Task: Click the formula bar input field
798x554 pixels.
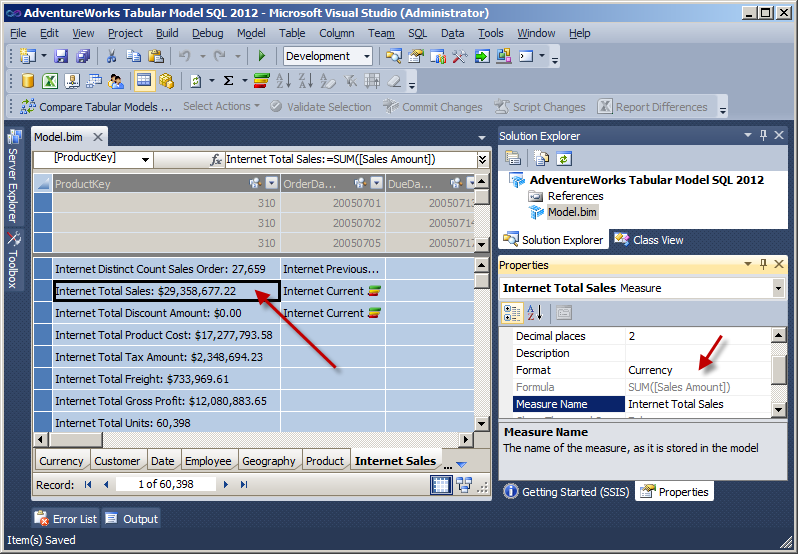Action: [351, 160]
